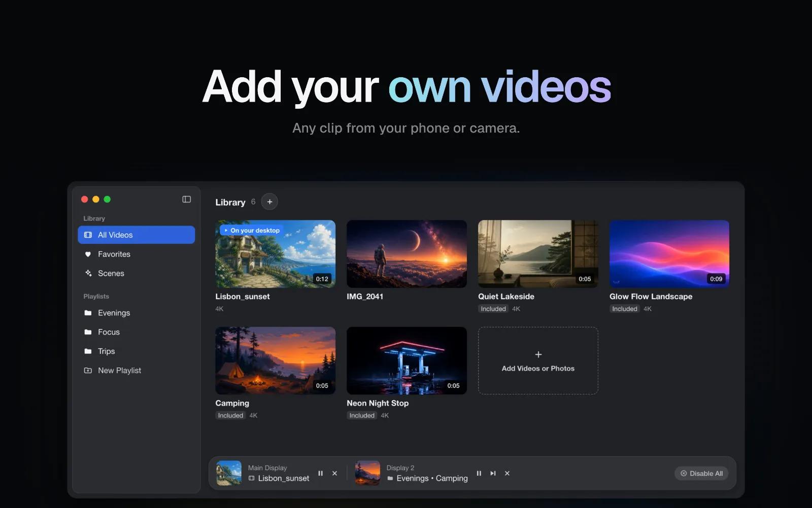Skip to next video on Display 2
This screenshot has width=812, height=508.
493,473
